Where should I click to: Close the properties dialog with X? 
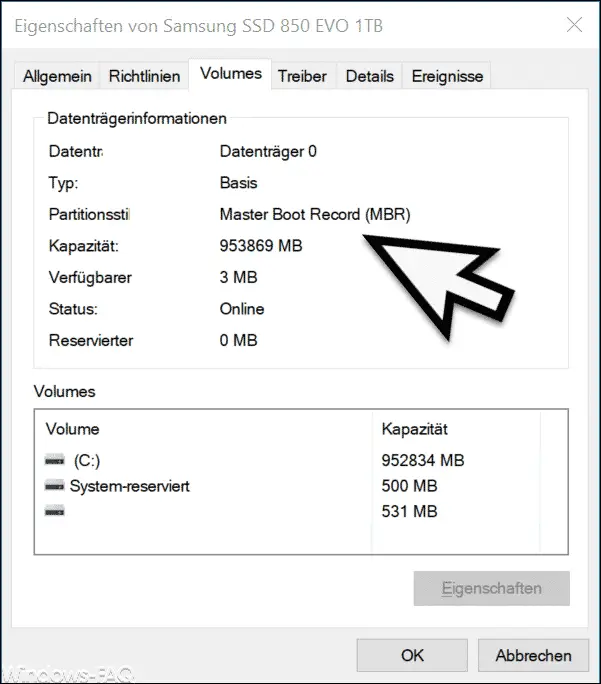point(574,25)
